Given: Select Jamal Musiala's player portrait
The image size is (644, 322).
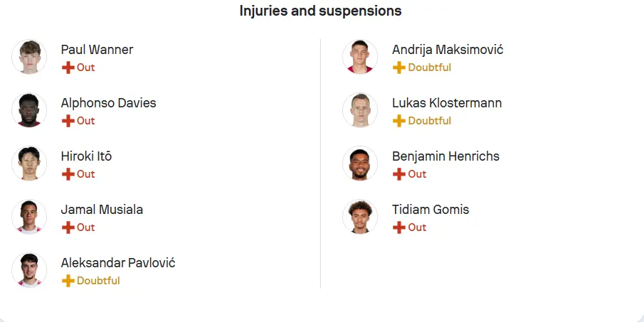Looking at the screenshot, I should (x=29, y=217).
